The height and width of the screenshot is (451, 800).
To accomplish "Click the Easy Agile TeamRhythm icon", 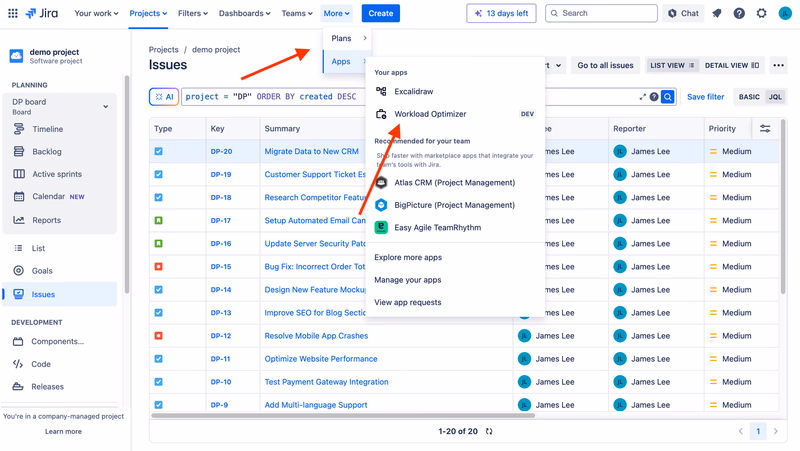I will (x=381, y=227).
